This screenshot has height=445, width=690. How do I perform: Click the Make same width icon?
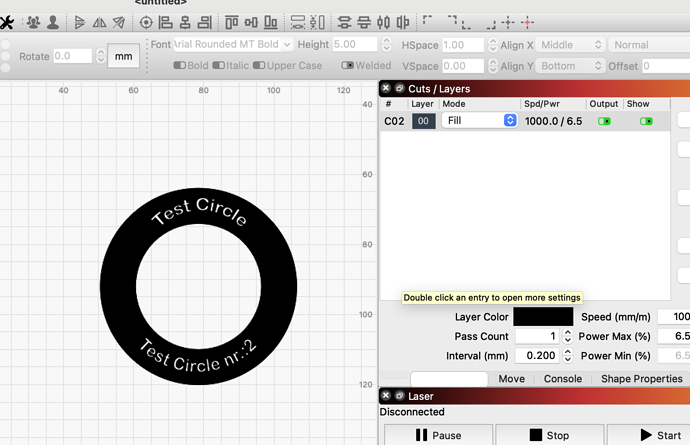pos(298,22)
